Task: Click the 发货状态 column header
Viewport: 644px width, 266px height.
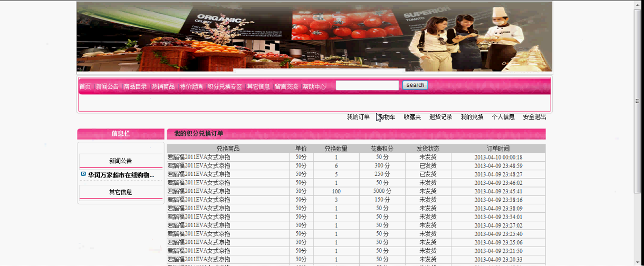Action: point(428,149)
